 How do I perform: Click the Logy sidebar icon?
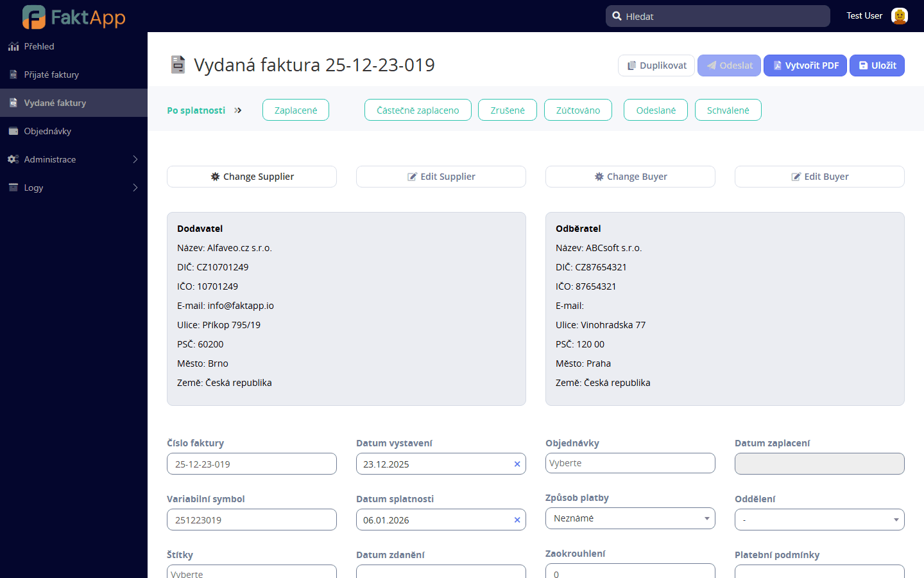click(13, 188)
